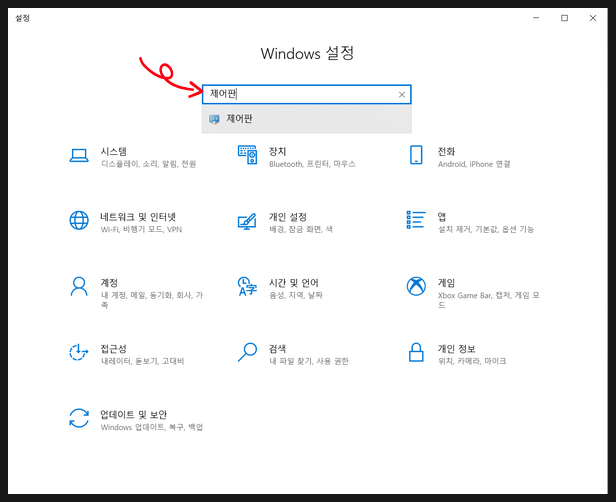The height and width of the screenshot is (502, 616).
Task: Open the 개인 설정 category title
Action: click(x=288, y=217)
